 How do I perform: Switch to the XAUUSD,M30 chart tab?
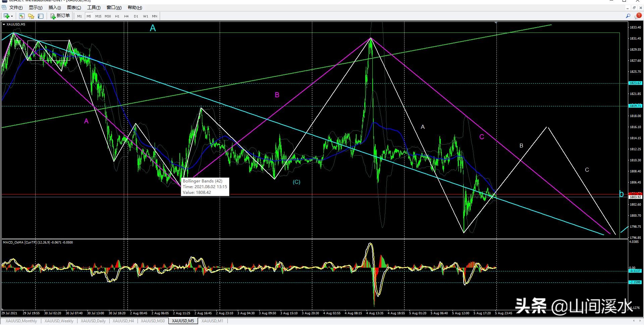point(153,321)
